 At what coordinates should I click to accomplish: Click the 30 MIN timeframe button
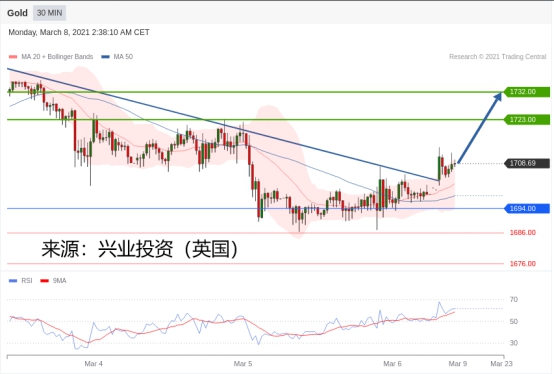49,13
